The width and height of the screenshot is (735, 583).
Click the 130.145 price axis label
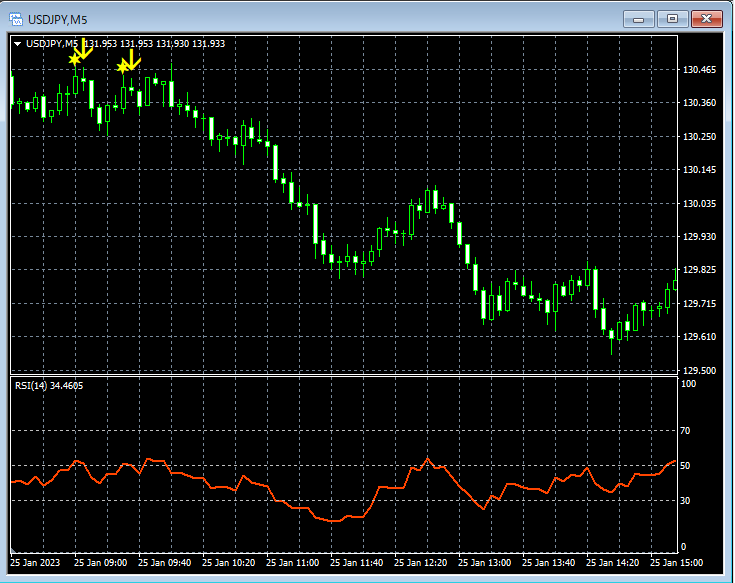tap(699, 170)
